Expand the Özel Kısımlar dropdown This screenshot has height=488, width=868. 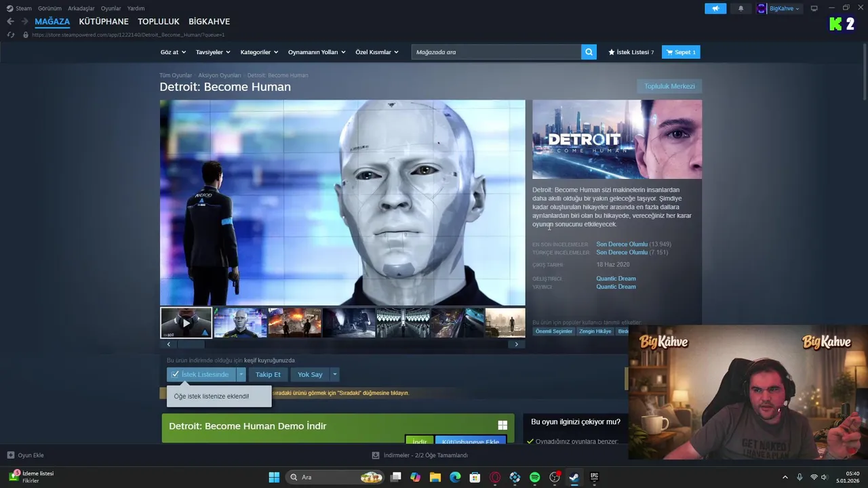click(x=377, y=52)
